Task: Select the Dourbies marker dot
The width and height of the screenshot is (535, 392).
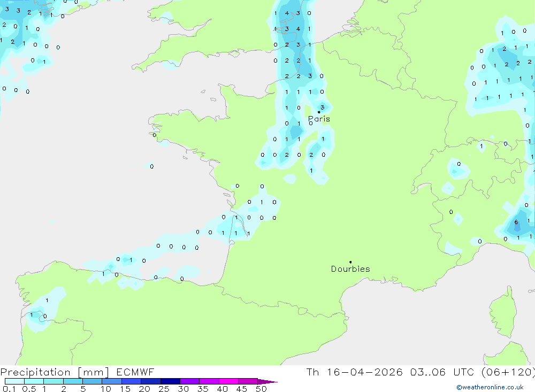Action: (350, 262)
